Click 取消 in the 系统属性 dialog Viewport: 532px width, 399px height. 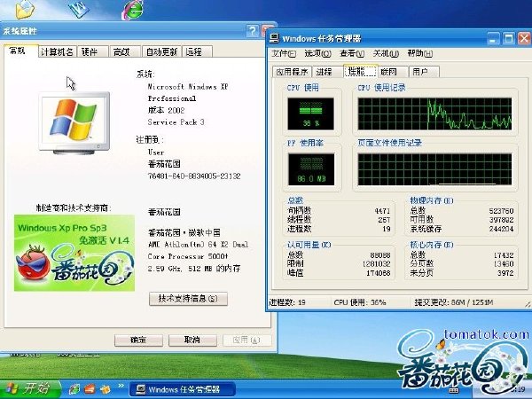pyautogui.click(x=192, y=340)
